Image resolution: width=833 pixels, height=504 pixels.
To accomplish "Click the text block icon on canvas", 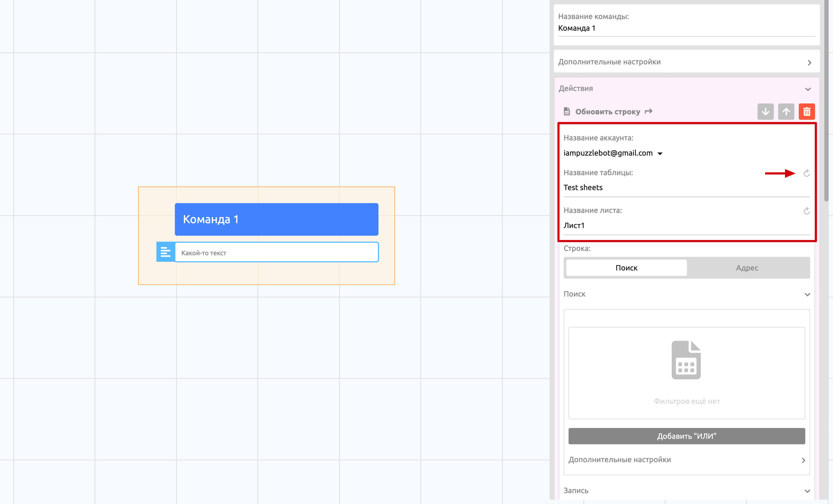I will [166, 252].
